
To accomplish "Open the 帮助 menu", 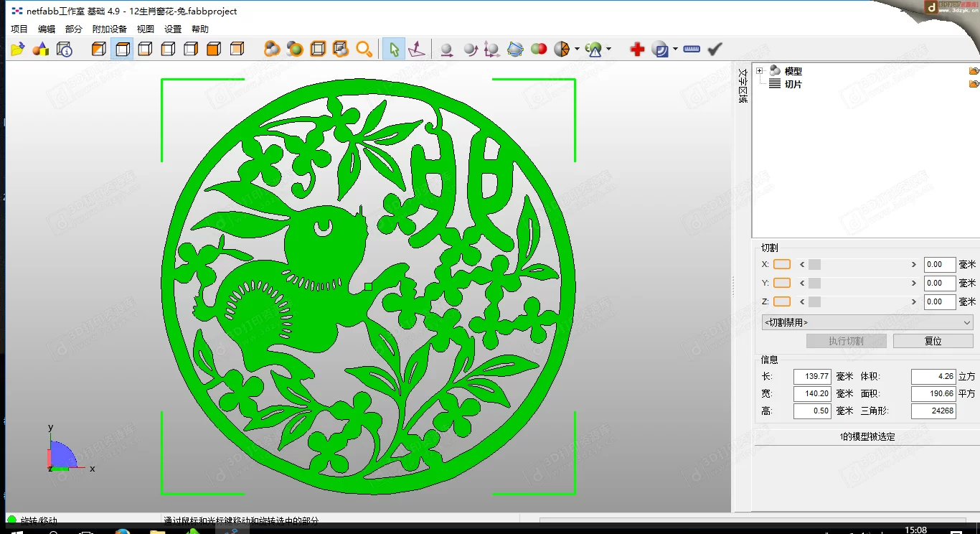I will click(200, 29).
